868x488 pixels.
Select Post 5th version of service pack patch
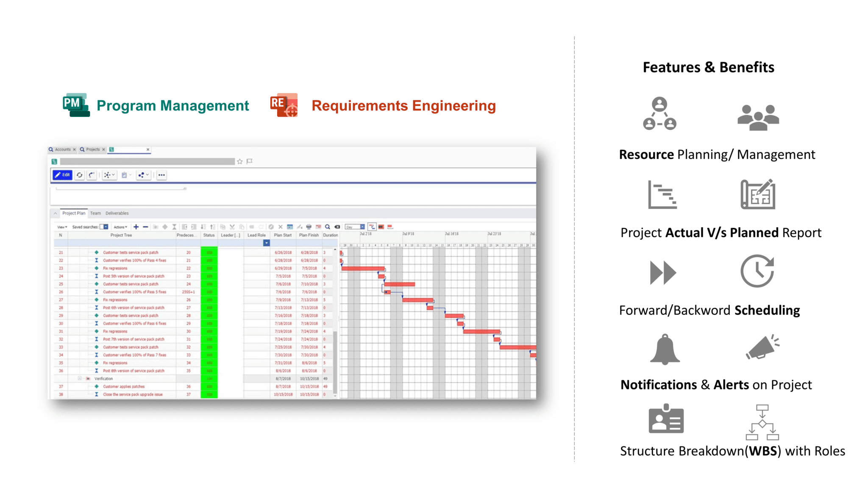point(134,276)
